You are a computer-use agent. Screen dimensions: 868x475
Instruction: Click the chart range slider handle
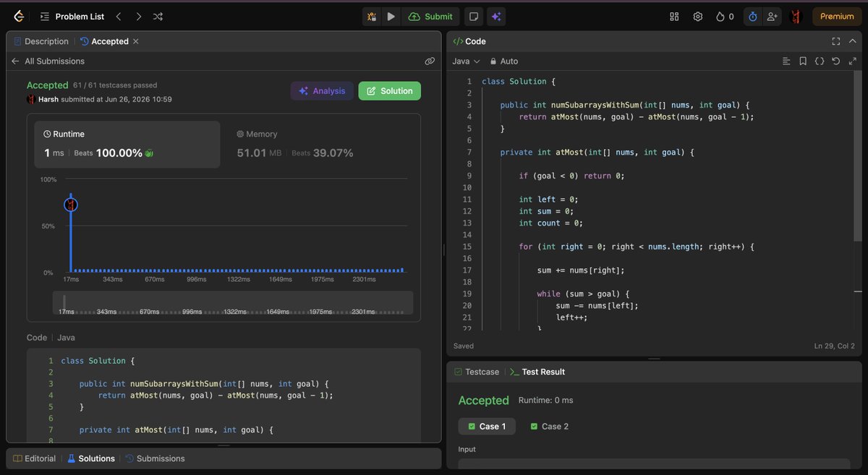[x=64, y=301]
